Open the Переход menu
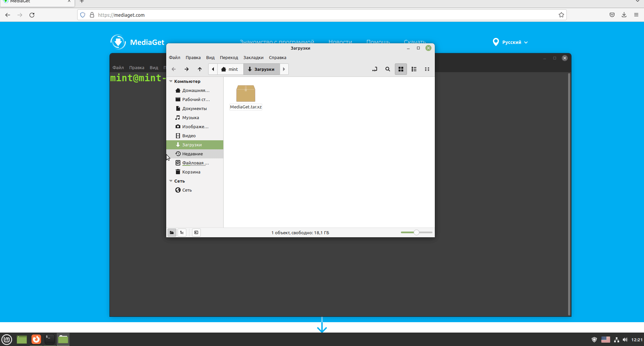Screen dimensions: 644x346 click(x=229, y=57)
